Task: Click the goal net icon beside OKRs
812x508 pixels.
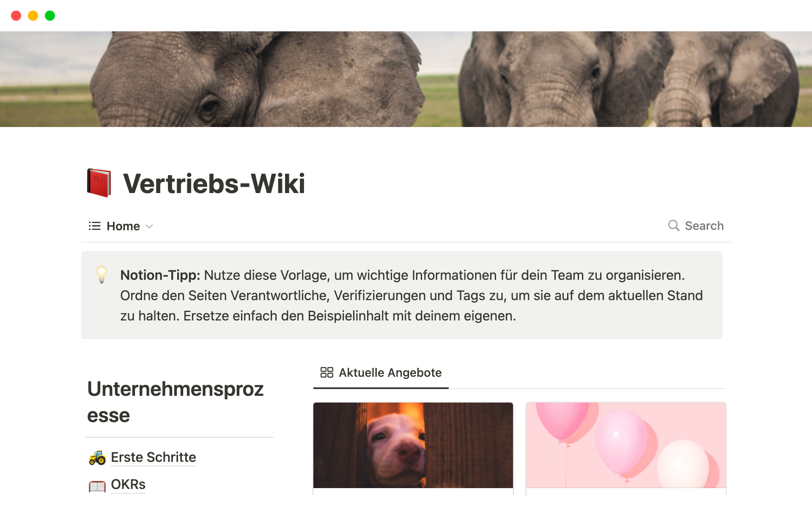Action: point(97,486)
